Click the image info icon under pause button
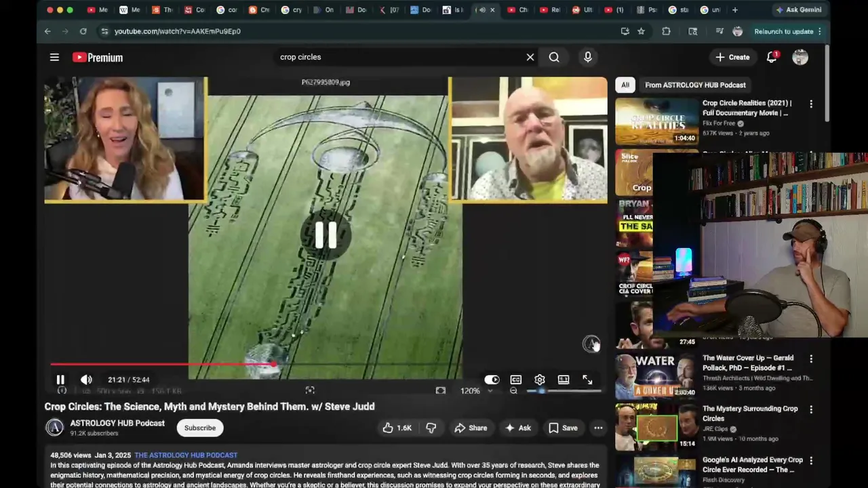The height and width of the screenshot is (488, 868). pyautogui.click(x=62, y=391)
